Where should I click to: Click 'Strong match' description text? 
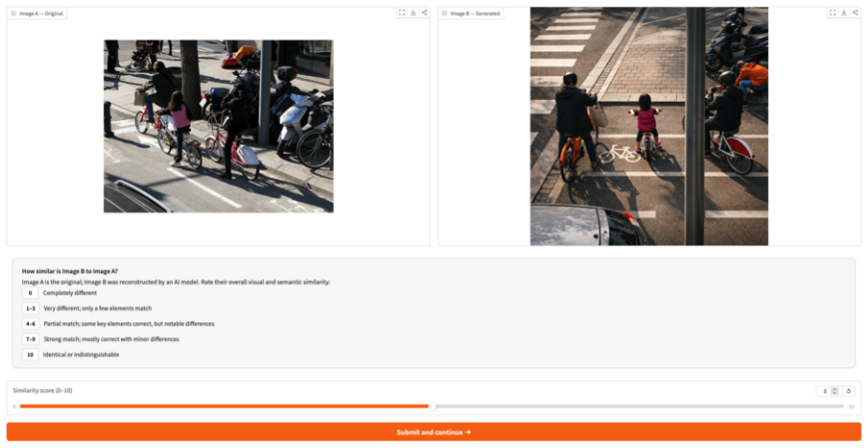[x=111, y=339]
